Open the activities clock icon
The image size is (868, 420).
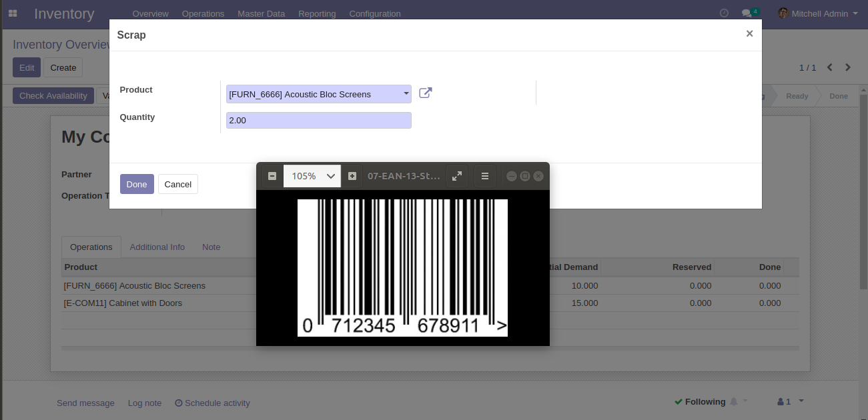[x=725, y=13]
